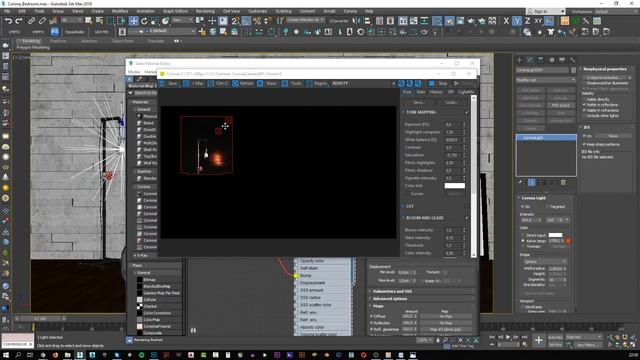Toggle Visible directly checkbox
The image size is (640, 360).
point(584,99)
